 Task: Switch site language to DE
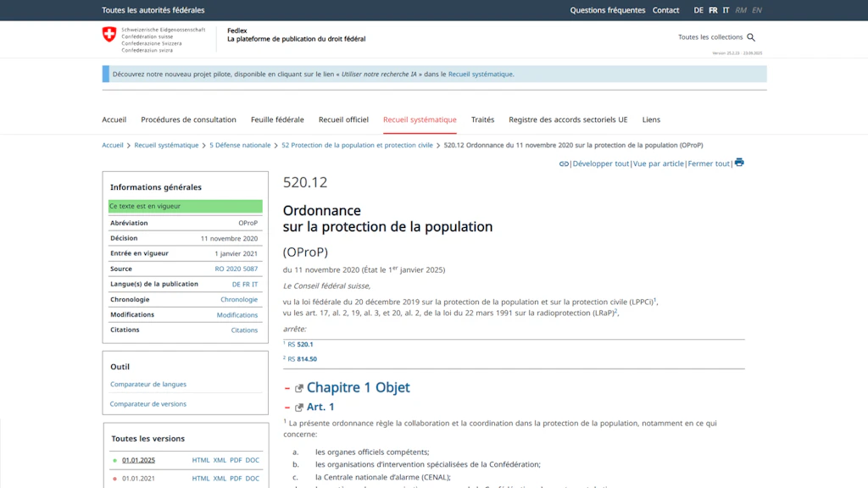click(x=698, y=10)
